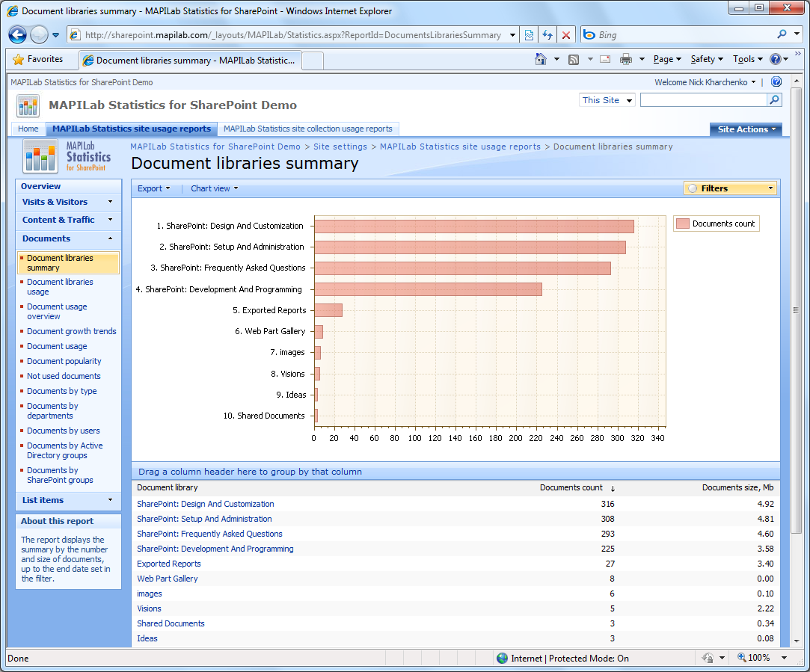Viewport: 810px width, 672px height.
Task: Open Document growth trends report
Action: tap(71, 331)
